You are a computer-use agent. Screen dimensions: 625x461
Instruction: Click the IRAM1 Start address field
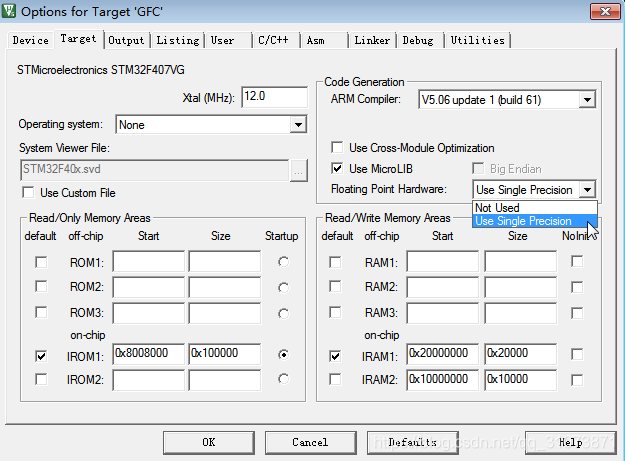(x=442, y=354)
